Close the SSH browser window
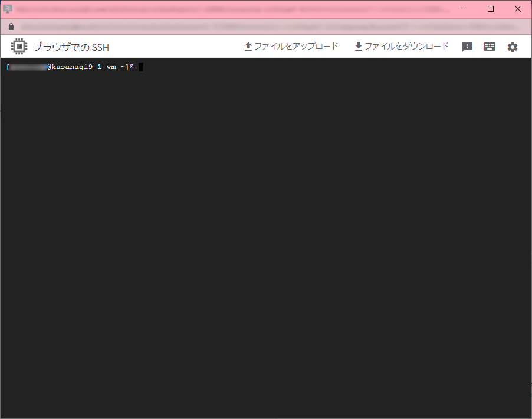 518,9
